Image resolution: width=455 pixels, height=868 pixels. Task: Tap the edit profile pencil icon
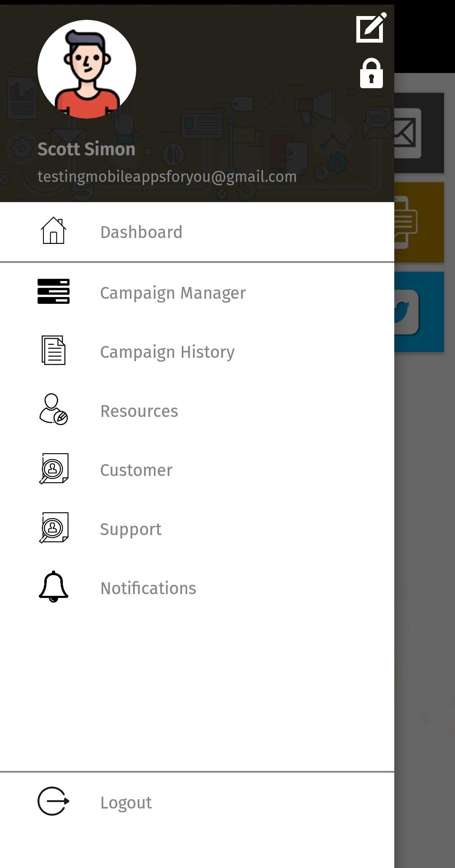click(x=371, y=28)
